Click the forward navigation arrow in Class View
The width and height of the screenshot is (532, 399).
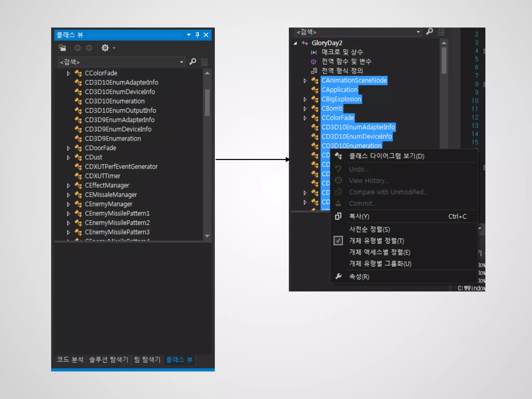[89, 48]
